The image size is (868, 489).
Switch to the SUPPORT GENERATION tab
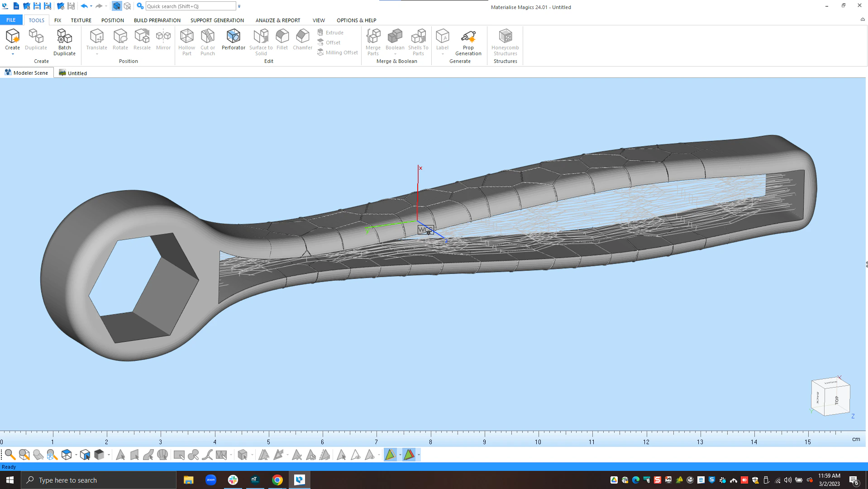217,20
